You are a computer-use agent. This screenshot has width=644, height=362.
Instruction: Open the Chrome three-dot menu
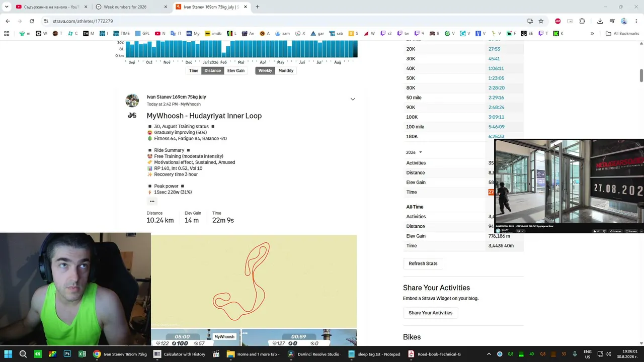[636, 21]
